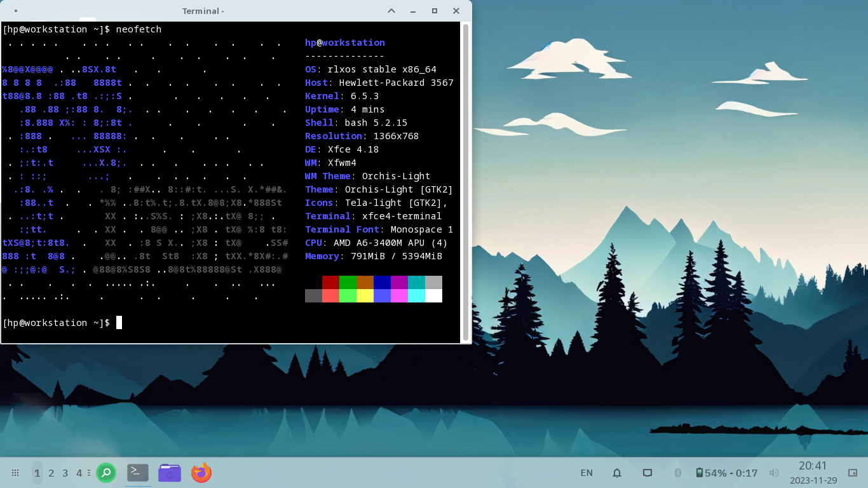Click the 'Kernel: 6.5.3' line
868x488 pixels.
pos(342,96)
